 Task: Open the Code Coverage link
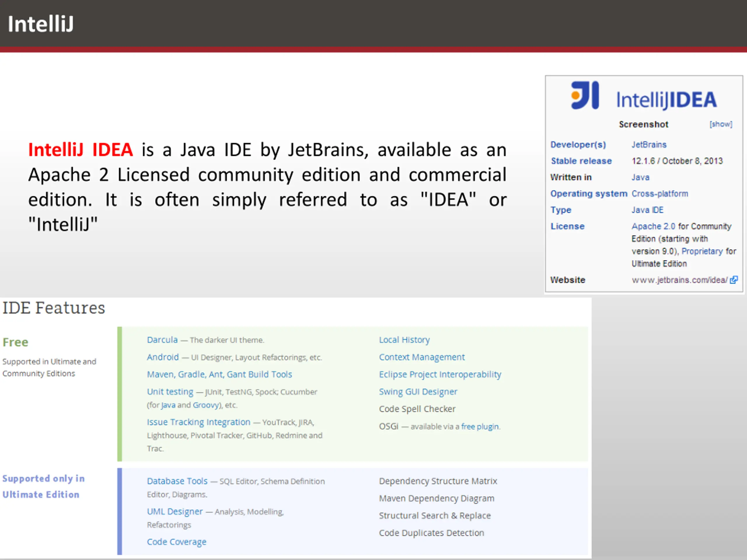click(176, 542)
